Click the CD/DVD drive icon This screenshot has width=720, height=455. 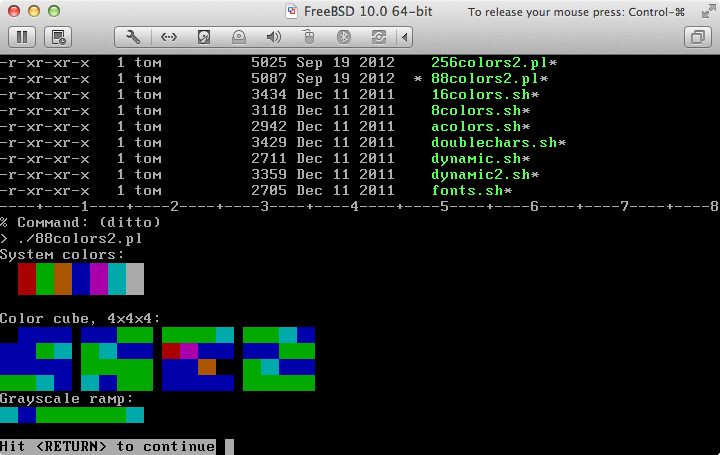(239, 37)
